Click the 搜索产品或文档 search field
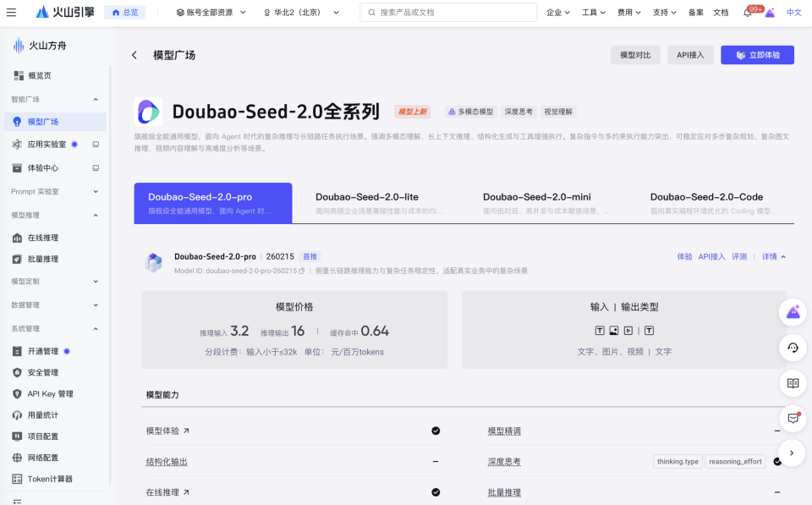The width and height of the screenshot is (812, 505). [448, 12]
